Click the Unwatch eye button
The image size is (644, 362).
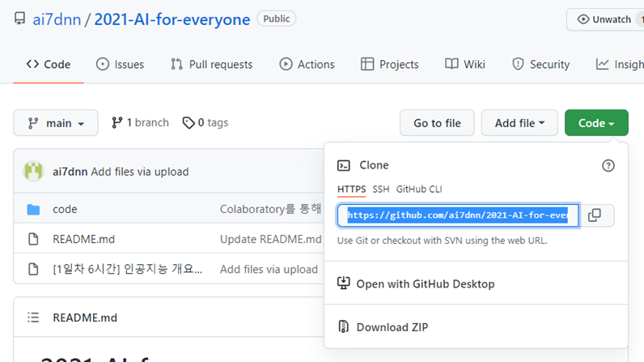pos(604,19)
